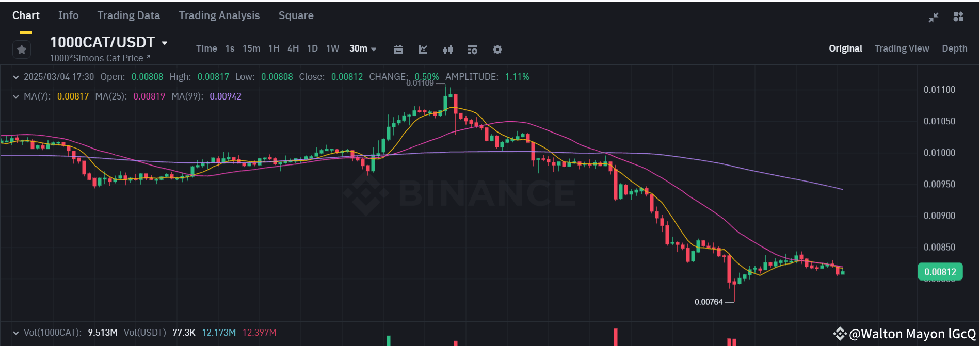Open the Depth view
Screen dimensions: 980x346
954,48
